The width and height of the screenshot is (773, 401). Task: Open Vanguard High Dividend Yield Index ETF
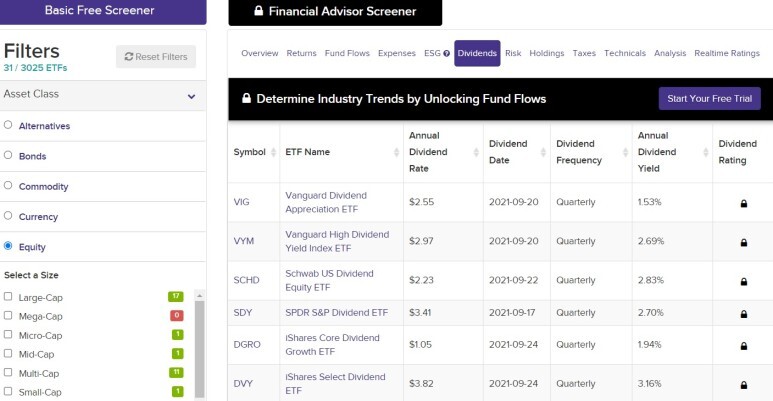[337, 241]
